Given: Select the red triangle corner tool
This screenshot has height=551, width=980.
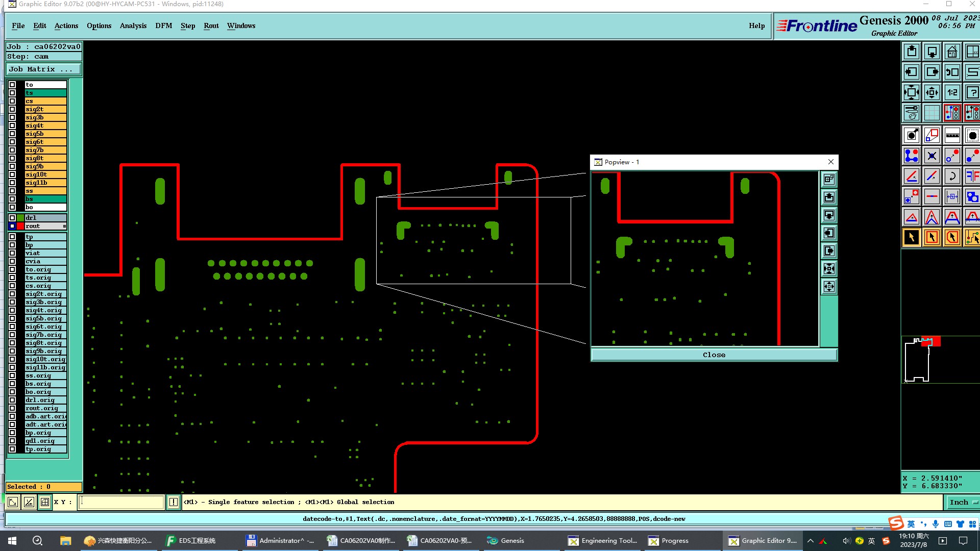Looking at the screenshot, I should click(912, 217).
